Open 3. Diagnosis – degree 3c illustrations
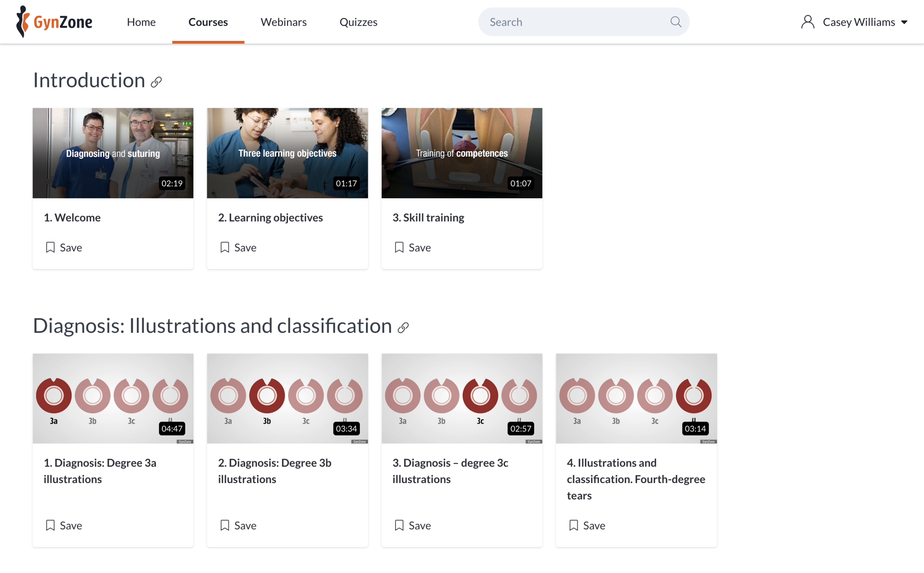This screenshot has width=924, height=573. coord(450,471)
